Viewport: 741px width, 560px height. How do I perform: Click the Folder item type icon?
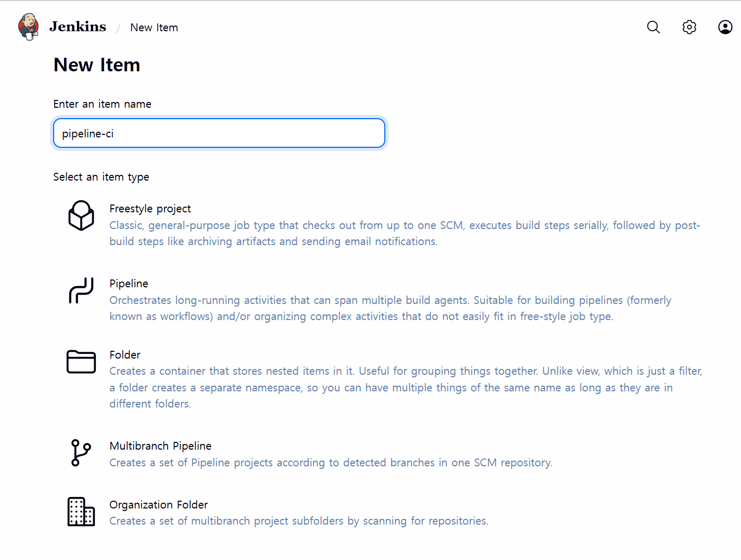click(81, 362)
